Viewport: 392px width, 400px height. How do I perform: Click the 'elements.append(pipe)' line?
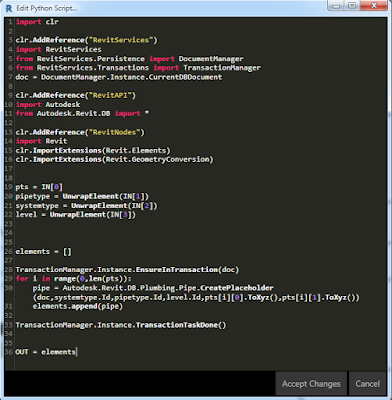(78, 306)
